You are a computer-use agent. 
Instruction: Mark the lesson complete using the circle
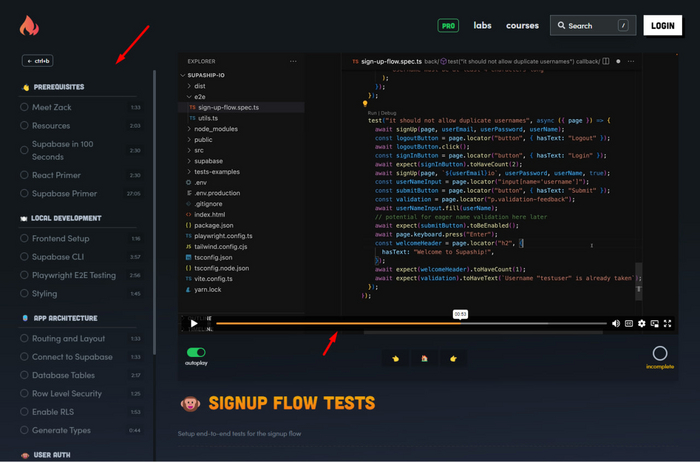(659, 353)
